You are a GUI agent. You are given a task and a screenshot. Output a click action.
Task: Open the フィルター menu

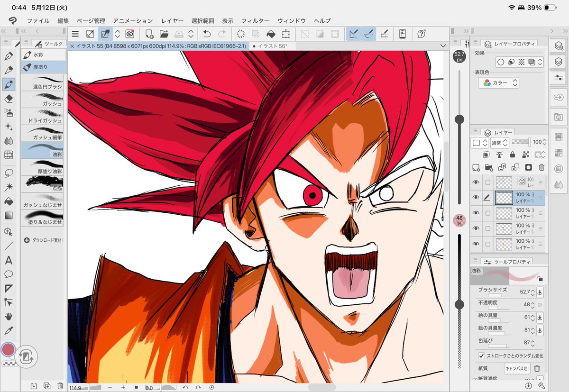point(256,21)
